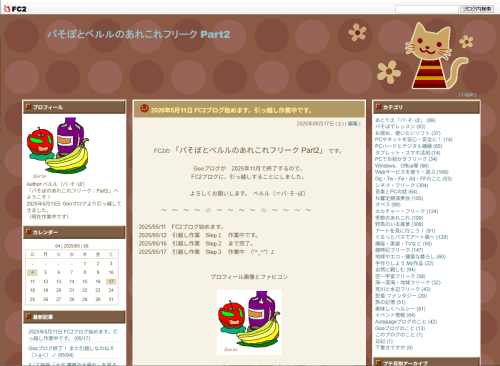Open the blog title パそぼとベルルのあれこれフリーク Part2
This screenshot has height=366, width=500.
(x=139, y=34)
